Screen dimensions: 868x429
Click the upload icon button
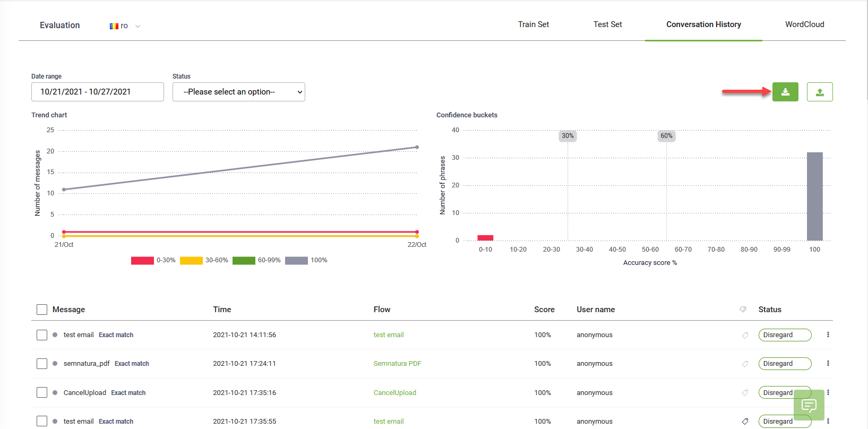820,92
